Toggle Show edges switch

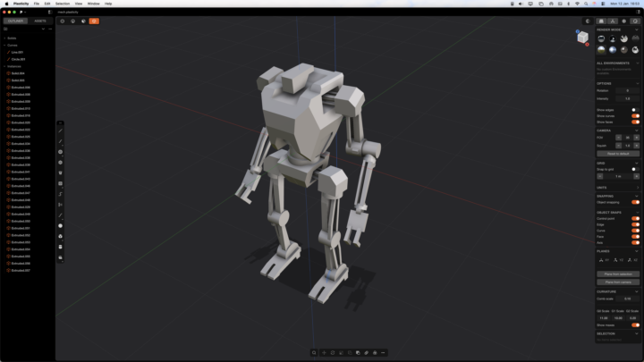[635, 110]
